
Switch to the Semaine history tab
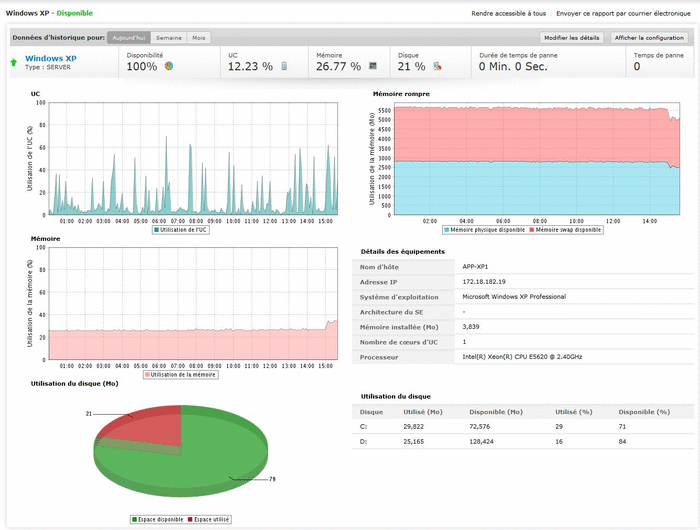click(x=169, y=38)
